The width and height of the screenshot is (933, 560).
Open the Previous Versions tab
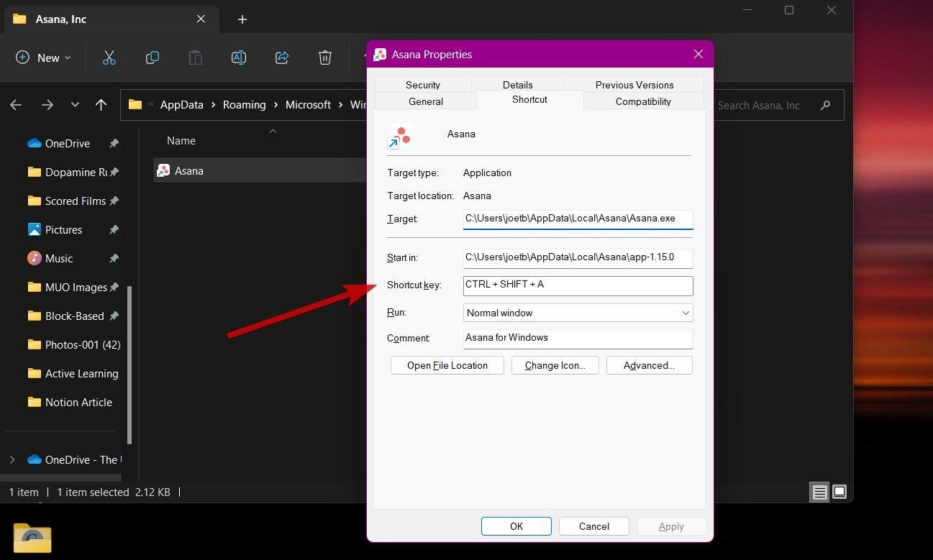coord(634,85)
